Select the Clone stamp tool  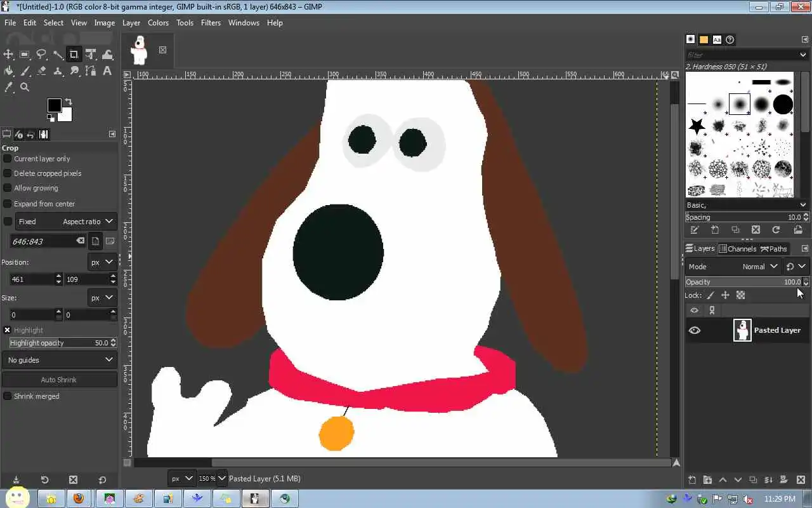pos(58,71)
